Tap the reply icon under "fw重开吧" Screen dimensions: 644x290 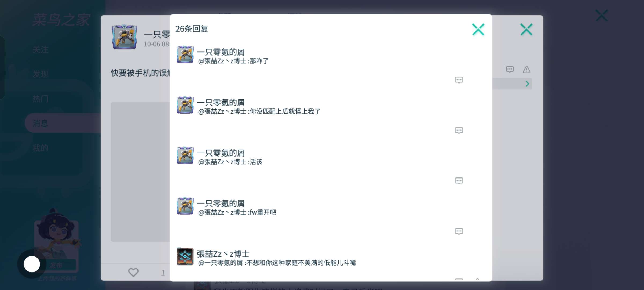(x=459, y=231)
